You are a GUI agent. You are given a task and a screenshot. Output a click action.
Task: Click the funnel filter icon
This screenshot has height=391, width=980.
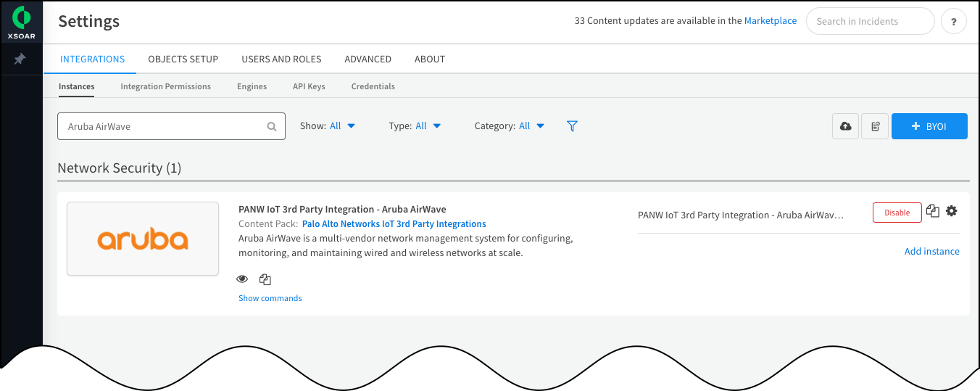pyautogui.click(x=572, y=126)
